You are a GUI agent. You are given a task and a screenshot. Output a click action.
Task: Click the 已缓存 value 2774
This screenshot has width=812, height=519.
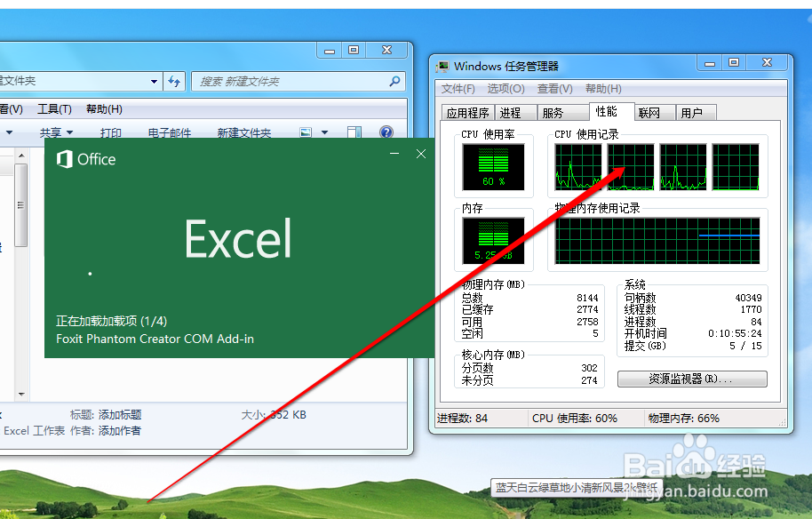(x=587, y=310)
